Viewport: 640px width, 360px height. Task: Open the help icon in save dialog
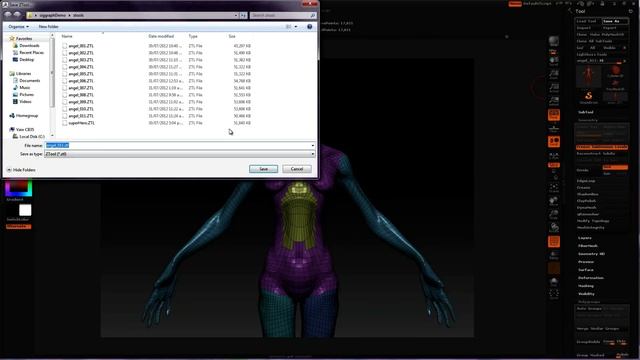tap(309, 27)
